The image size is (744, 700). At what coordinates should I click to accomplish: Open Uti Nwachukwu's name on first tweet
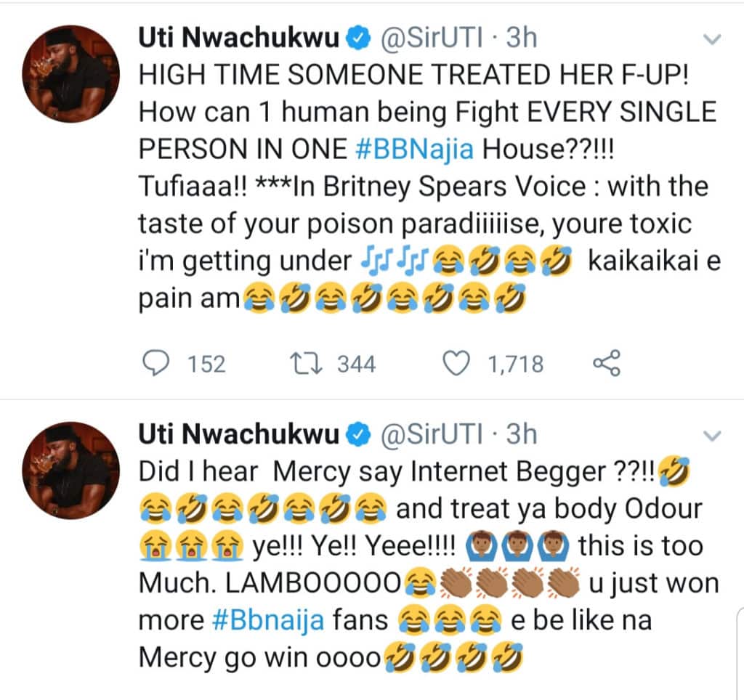(x=239, y=38)
